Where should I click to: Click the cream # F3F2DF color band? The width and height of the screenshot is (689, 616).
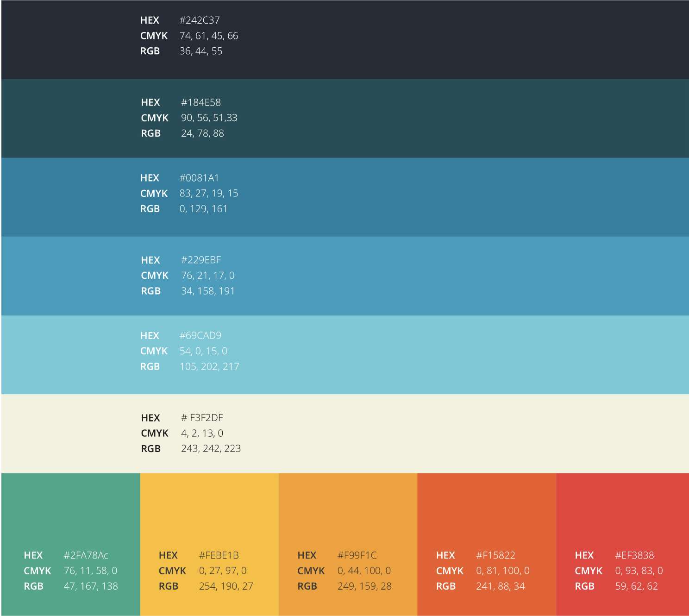coord(417,434)
